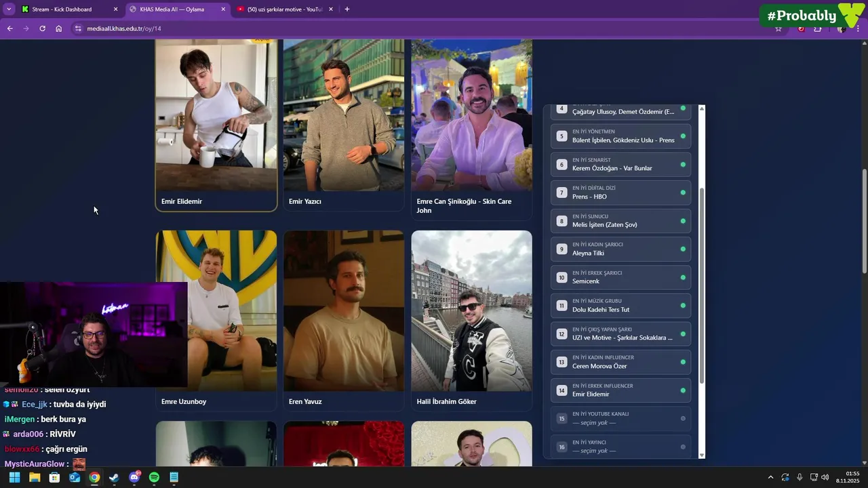Screen dimensions: 868x488
Task: Click the 'Emre Can Şinikoğlu - Skin Care John' caption
Action: click(x=464, y=205)
